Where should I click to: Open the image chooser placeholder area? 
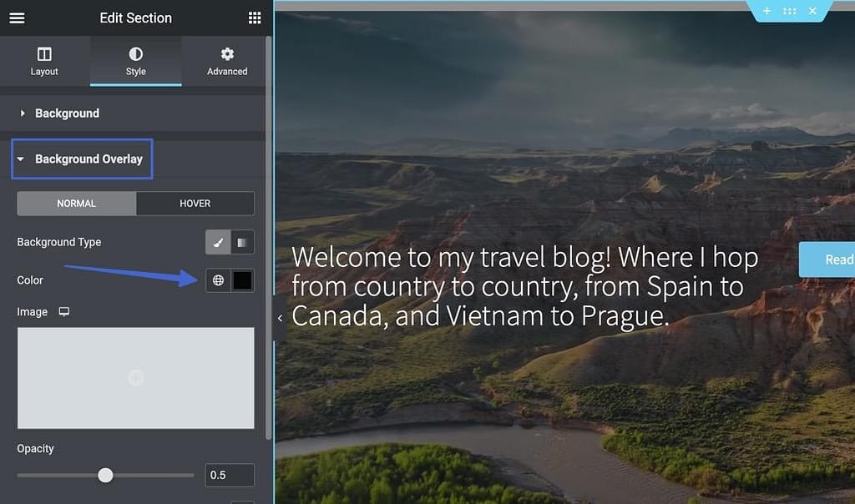click(135, 378)
